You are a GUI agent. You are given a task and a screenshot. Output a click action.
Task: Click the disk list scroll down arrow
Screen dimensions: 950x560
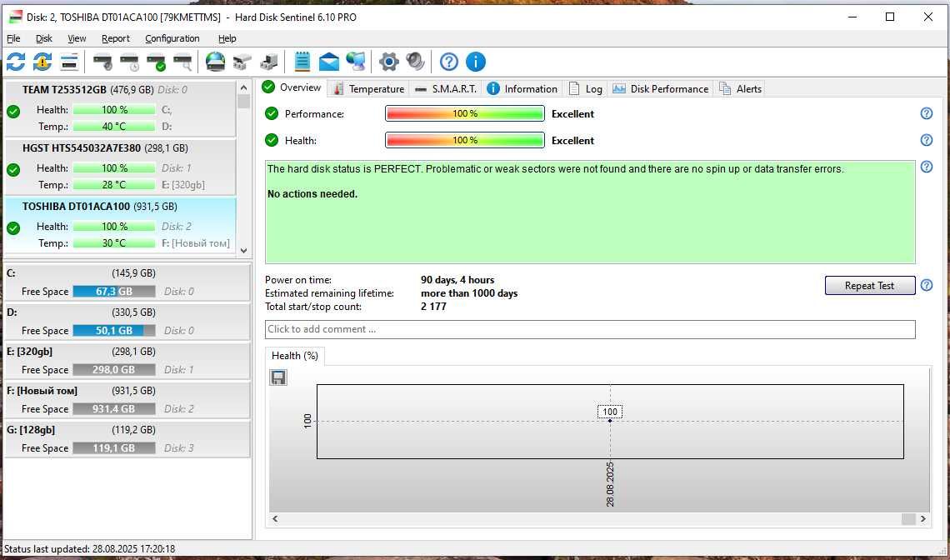(243, 250)
